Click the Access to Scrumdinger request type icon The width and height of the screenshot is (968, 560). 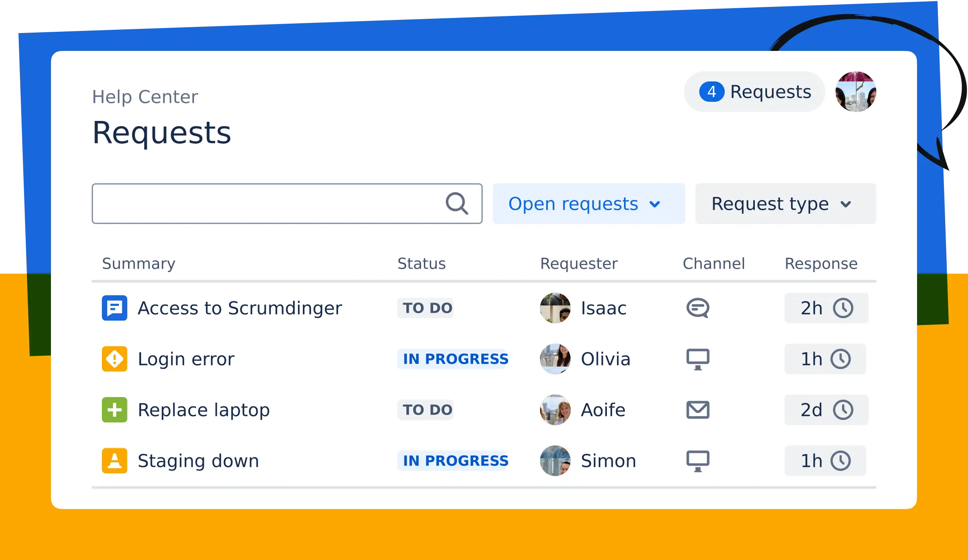[115, 308]
